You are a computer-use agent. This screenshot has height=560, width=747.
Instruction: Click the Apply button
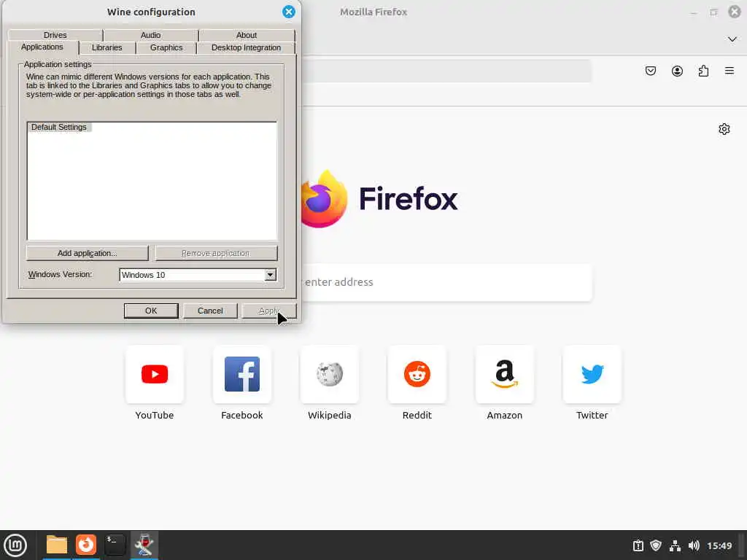(269, 311)
